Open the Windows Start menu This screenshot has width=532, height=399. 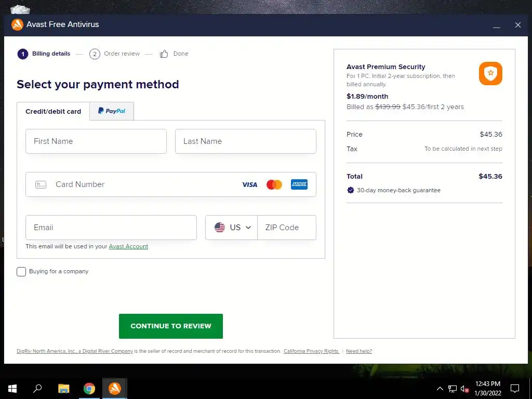coord(12,389)
